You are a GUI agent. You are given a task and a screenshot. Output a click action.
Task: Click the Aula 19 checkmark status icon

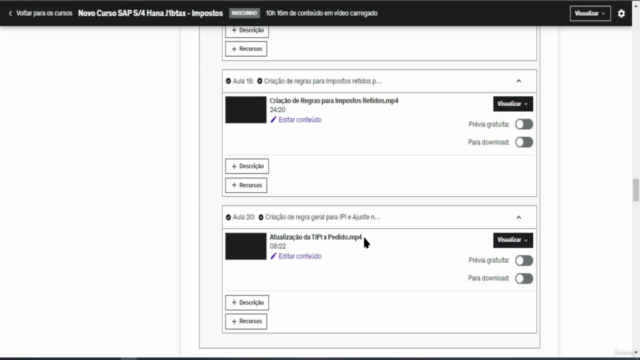[x=228, y=81]
